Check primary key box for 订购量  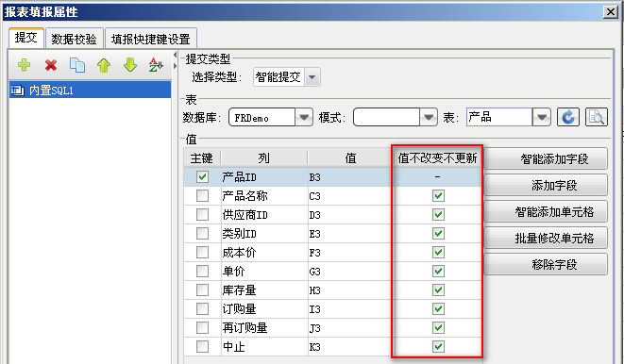pos(202,309)
